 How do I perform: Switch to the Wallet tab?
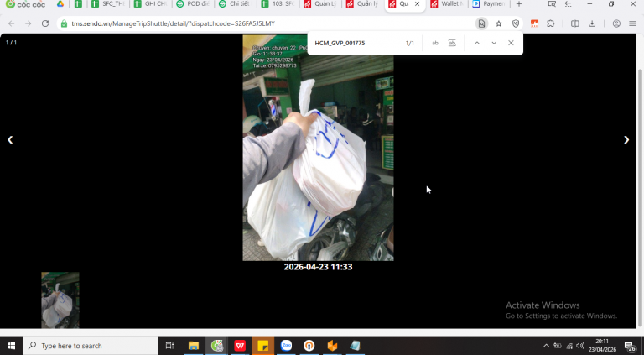tap(447, 4)
